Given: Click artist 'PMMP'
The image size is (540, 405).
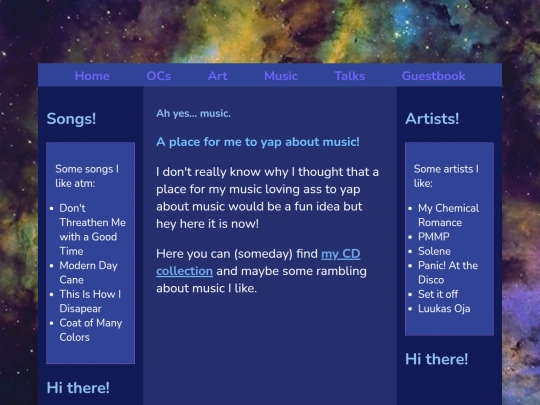Looking at the screenshot, I should click(434, 237).
